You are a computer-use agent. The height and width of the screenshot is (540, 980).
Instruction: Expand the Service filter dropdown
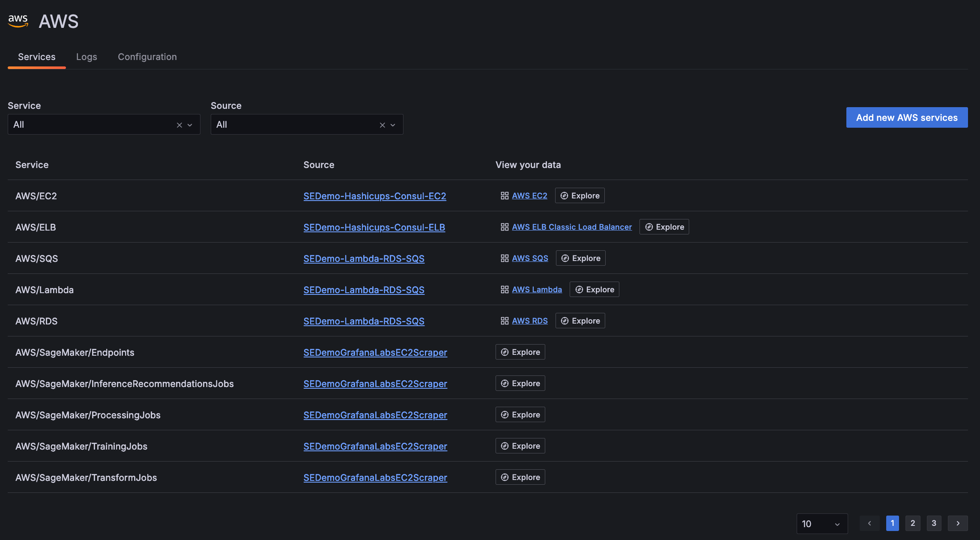click(x=190, y=125)
